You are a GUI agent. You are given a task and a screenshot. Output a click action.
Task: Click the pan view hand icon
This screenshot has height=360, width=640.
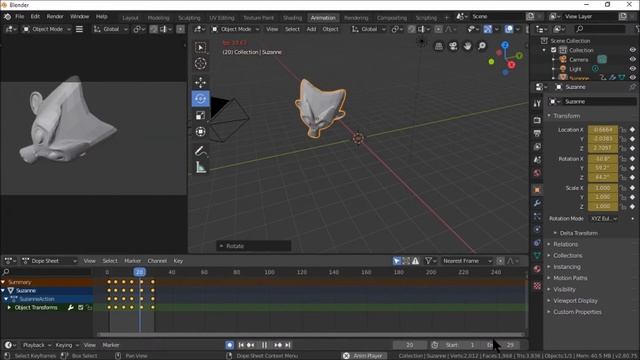(467, 46)
